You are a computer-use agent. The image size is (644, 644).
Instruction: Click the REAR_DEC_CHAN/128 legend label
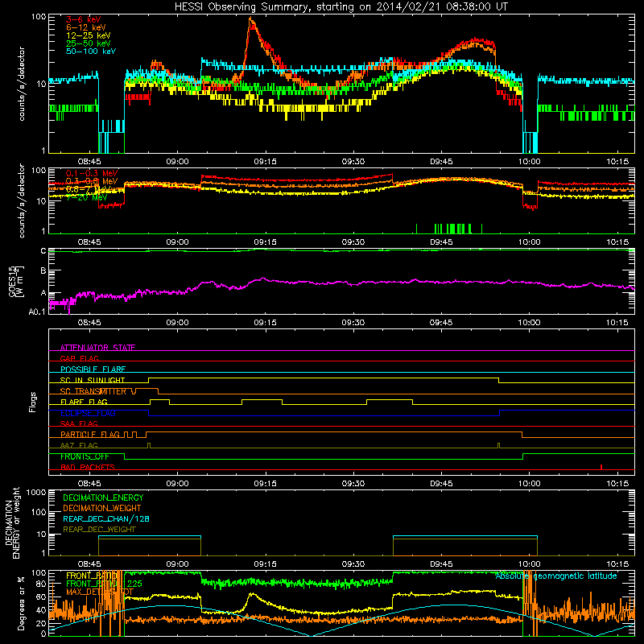coord(106,519)
